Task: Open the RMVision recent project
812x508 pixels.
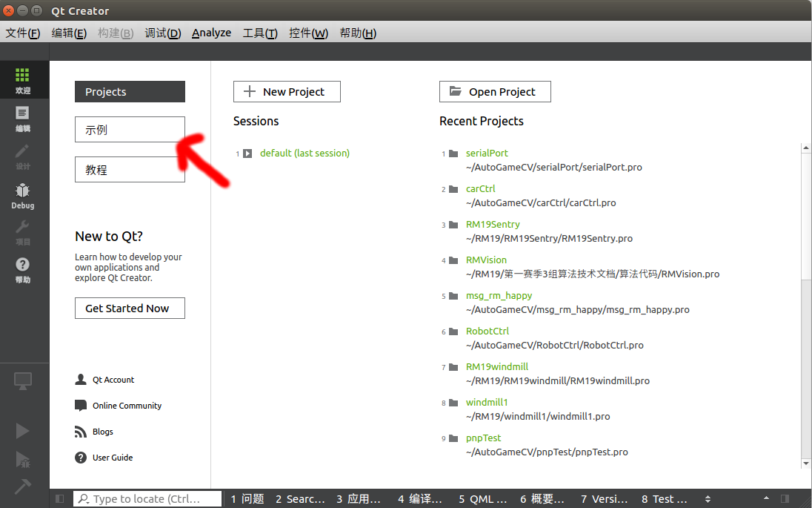Action: [x=486, y=260]
